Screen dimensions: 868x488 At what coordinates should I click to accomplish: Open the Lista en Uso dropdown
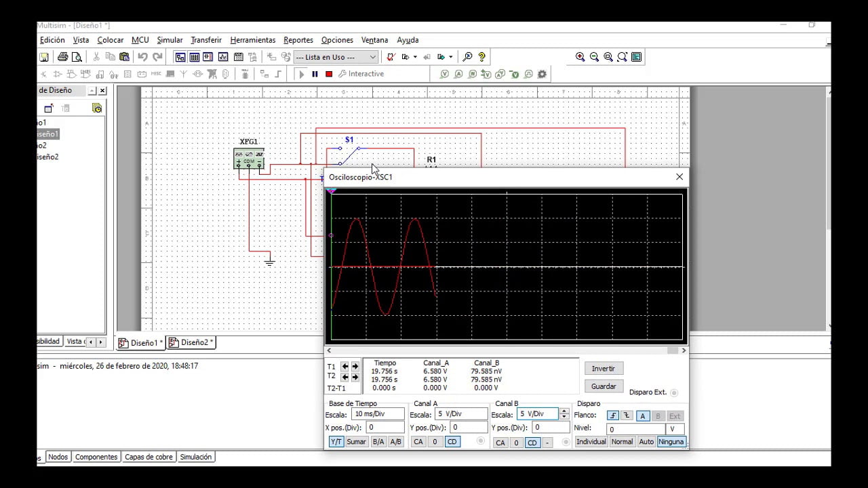tap(372, 57)
